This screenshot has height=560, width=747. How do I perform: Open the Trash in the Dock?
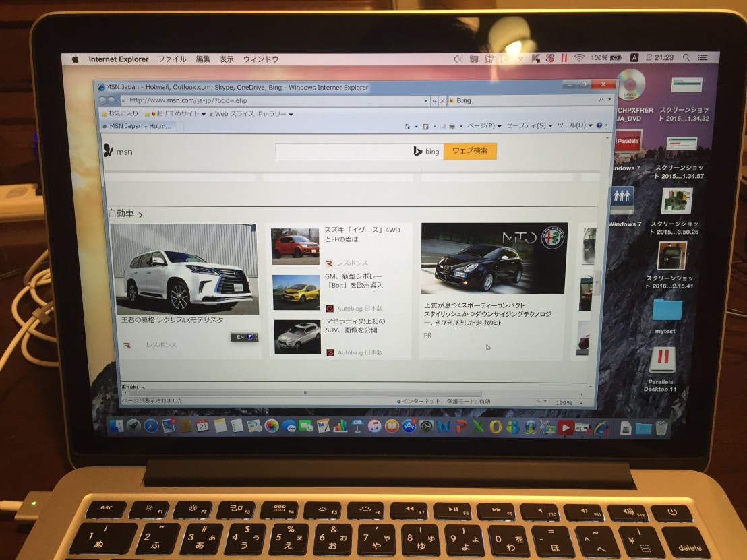tap(662, 427)
